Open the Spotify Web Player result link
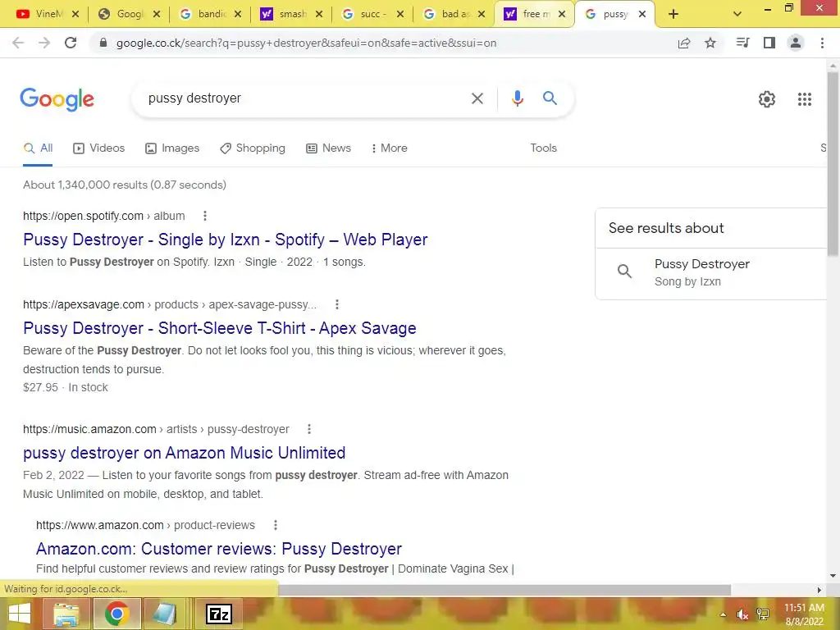This screenshot has width=840, height=630. [x=225, y=240]
